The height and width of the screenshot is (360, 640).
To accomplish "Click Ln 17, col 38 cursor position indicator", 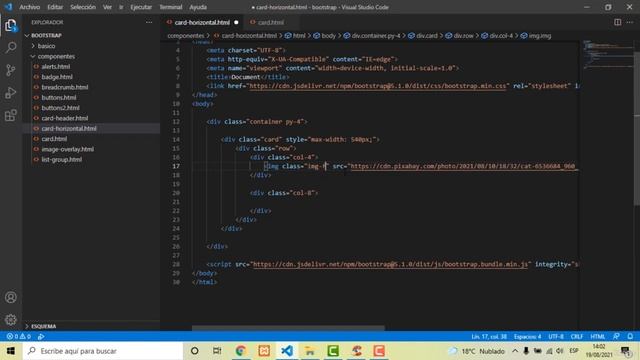I will [x=489, y=336].
